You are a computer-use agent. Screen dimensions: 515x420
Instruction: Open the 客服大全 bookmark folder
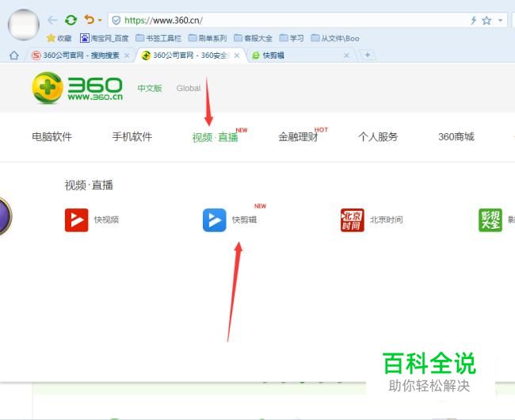coord(253,38)
